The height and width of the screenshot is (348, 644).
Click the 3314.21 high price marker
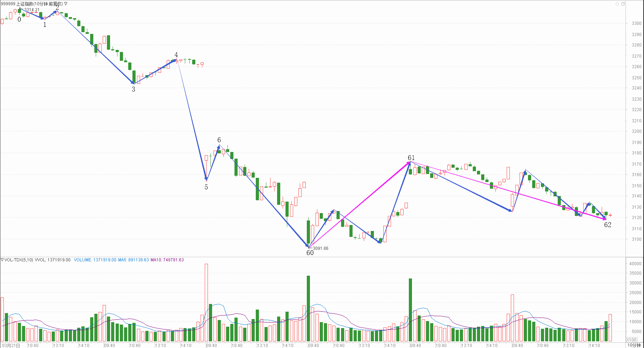click(31, 10)
